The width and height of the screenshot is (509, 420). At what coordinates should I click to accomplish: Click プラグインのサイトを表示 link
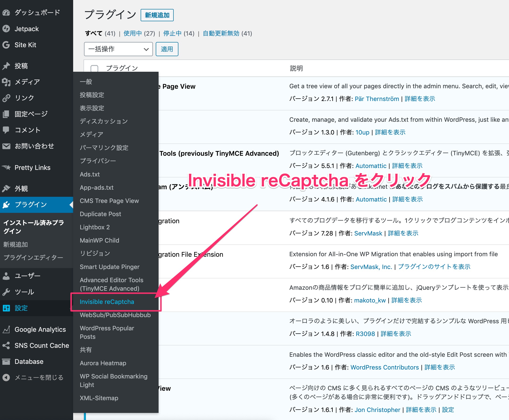[434, 267]
